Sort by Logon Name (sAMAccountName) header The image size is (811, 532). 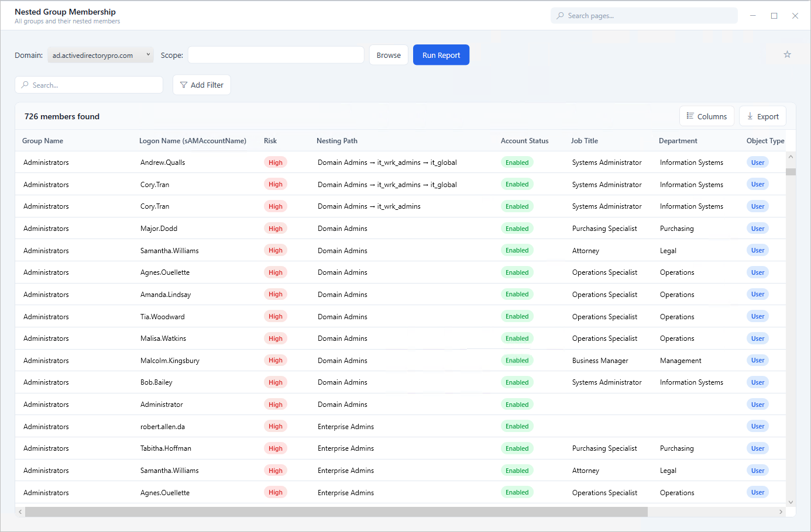193,141
